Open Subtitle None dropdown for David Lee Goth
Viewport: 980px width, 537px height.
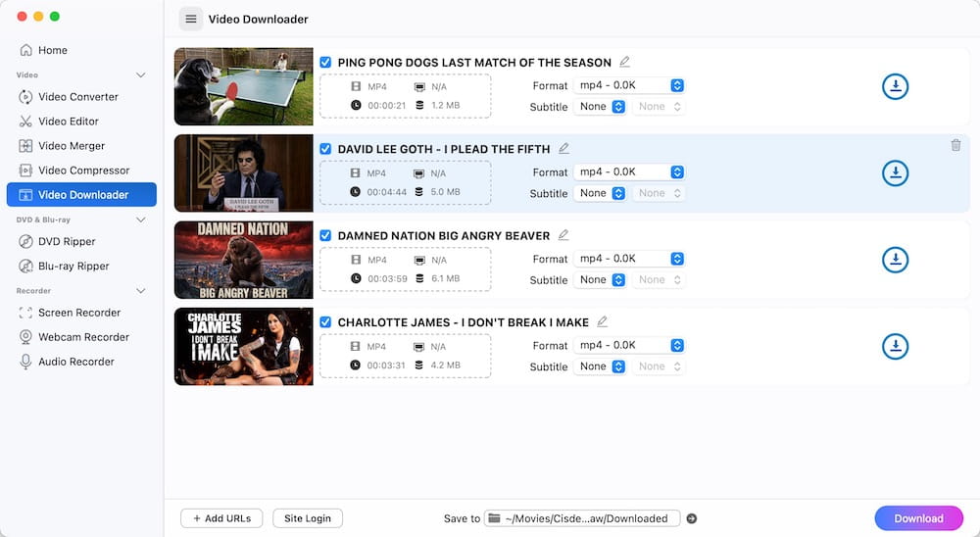click(x=600, y=193)
